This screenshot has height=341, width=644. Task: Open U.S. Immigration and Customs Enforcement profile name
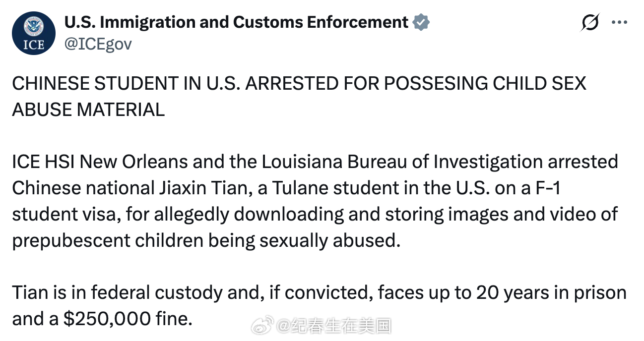click(236, 22)
